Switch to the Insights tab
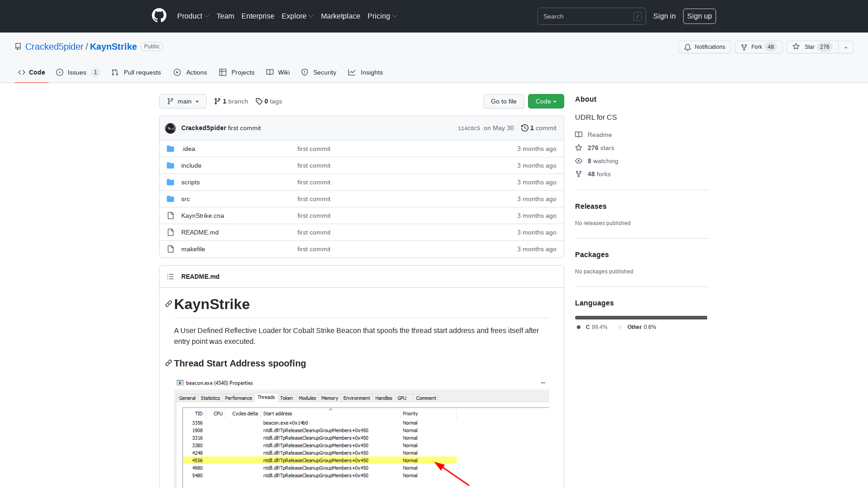868x488 pixels. tap(365, 72)
